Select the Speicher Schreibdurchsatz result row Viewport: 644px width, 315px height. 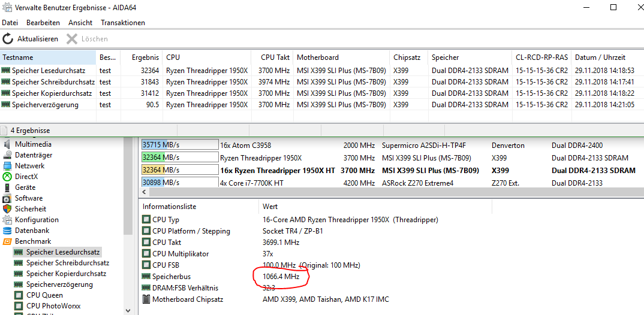coord(322,82)
